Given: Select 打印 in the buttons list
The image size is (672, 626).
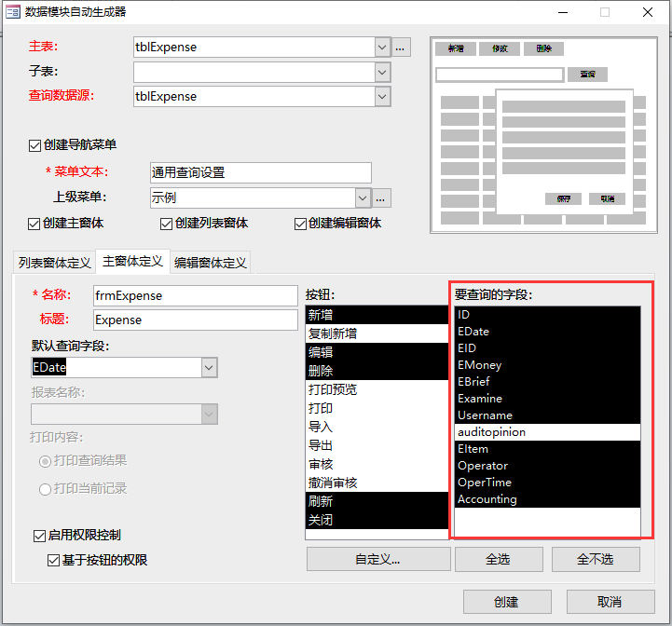Looking at the screenshot, I should [x=377, y=408].
